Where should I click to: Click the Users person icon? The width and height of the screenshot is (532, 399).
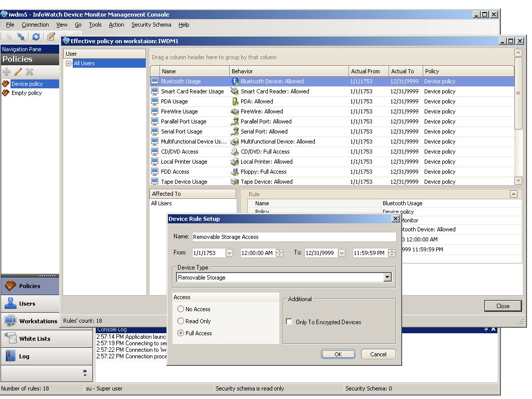pos(10,303)
